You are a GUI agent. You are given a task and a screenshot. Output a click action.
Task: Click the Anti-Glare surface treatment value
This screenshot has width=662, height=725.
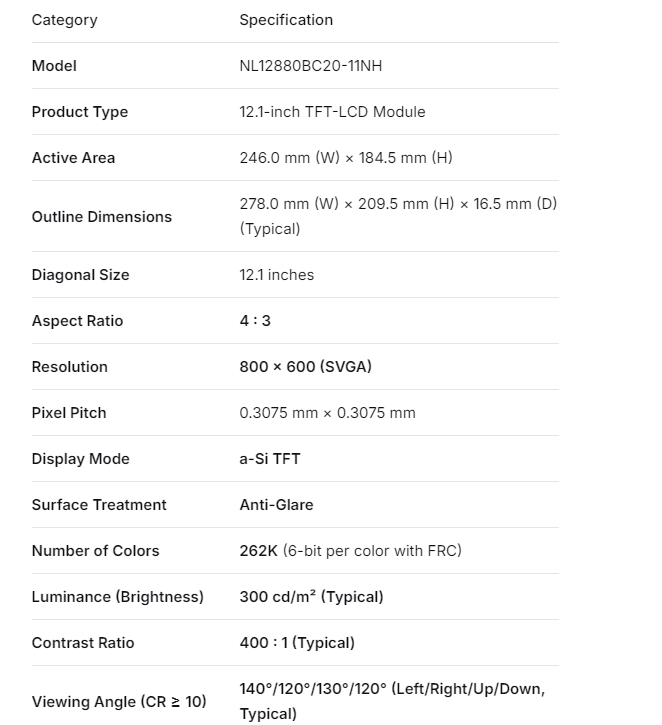pyautogui.click(x=276, y=505)
